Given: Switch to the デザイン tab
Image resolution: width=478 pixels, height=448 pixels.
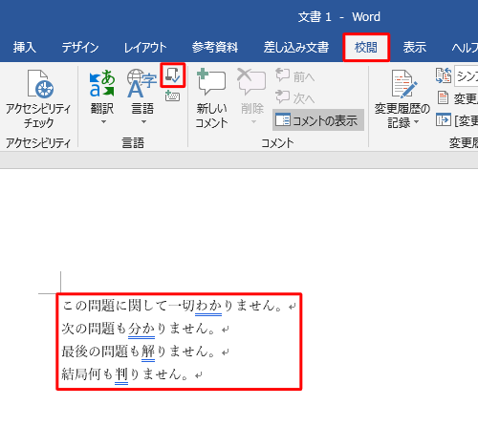Looking at the screenshot, I should click(80, 48).
